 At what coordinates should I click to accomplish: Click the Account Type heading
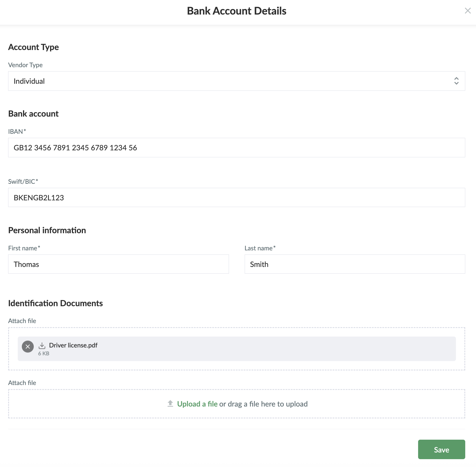33,47
